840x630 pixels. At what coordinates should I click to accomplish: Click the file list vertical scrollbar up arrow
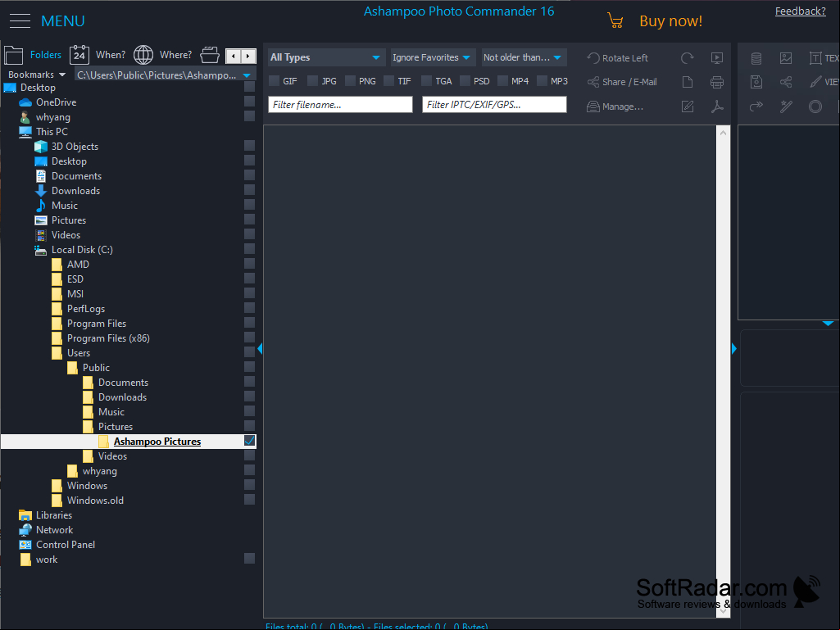pos(723,133)
